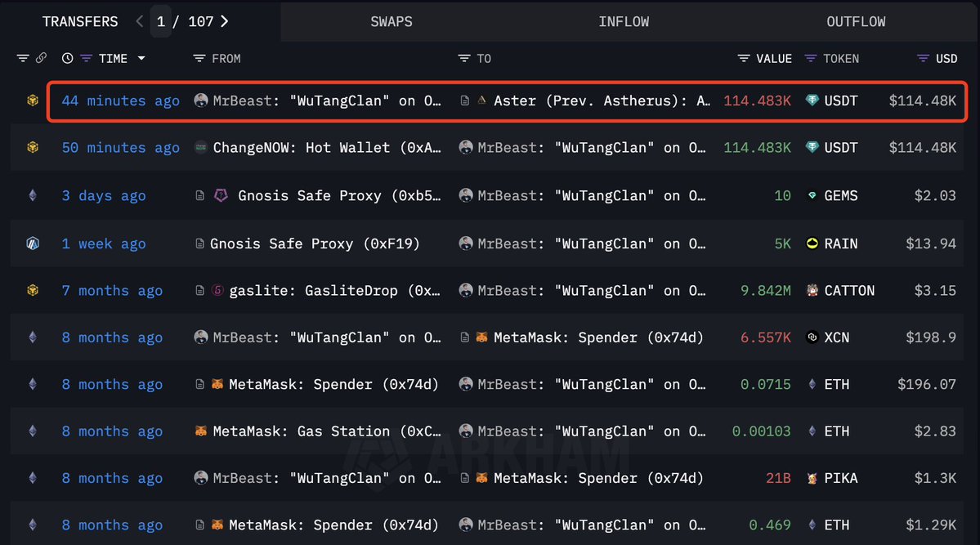
Task: Go to next transfers page arrow
Action: pos(225,21)
